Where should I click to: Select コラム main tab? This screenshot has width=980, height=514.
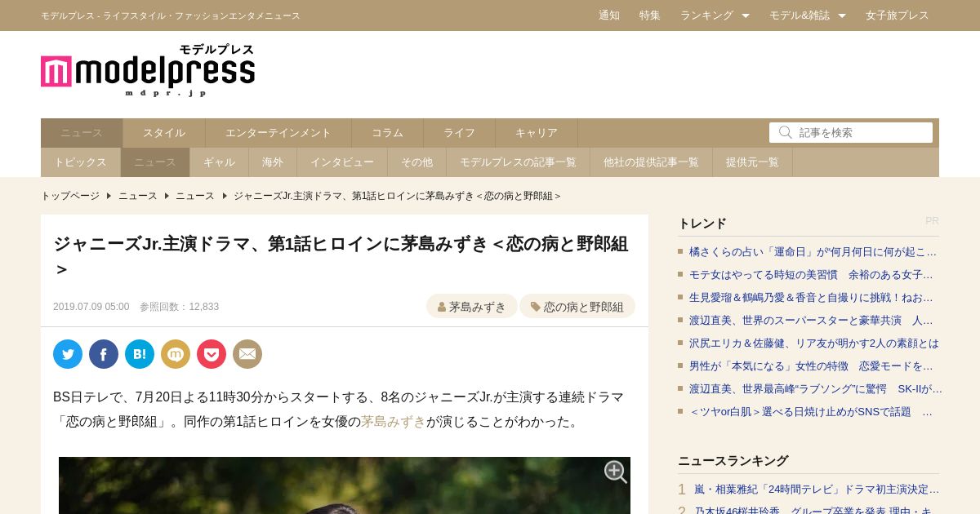point(388,133)
